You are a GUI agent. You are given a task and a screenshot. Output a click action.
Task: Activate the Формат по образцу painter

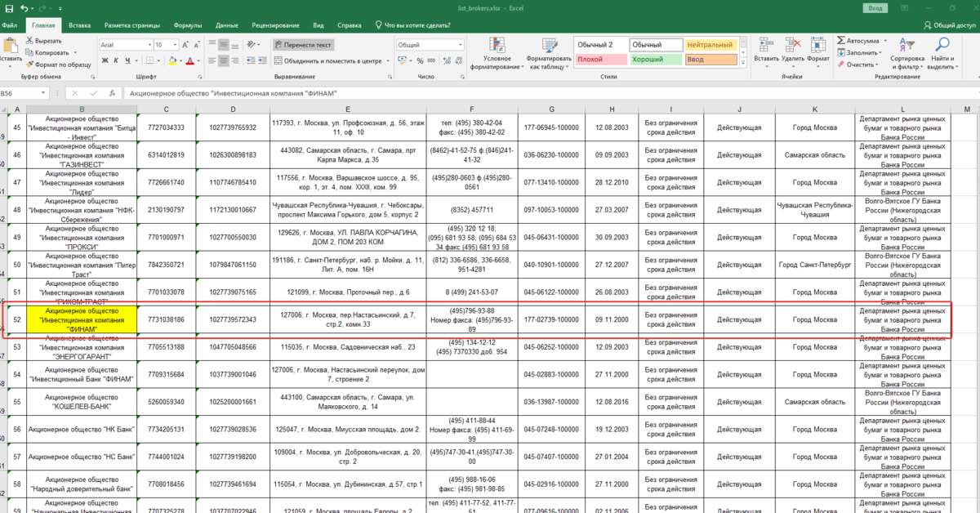(x=57, y=64)
